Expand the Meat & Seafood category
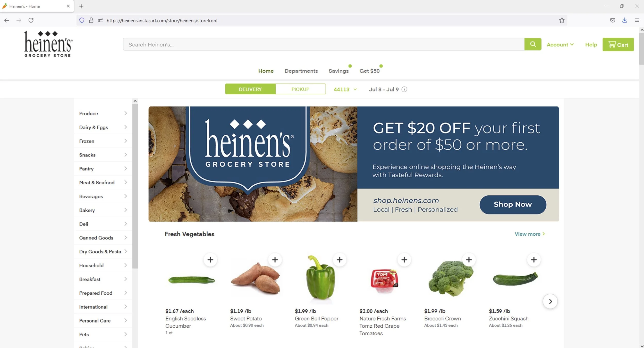The width and height of the screenshot is (644, 348). click(103, 183)
